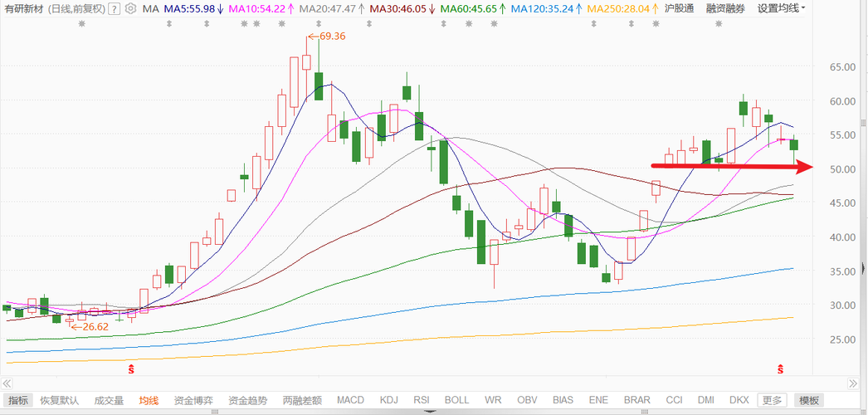
Task: Click the 沪股通 label
Action: pos(680,8)
